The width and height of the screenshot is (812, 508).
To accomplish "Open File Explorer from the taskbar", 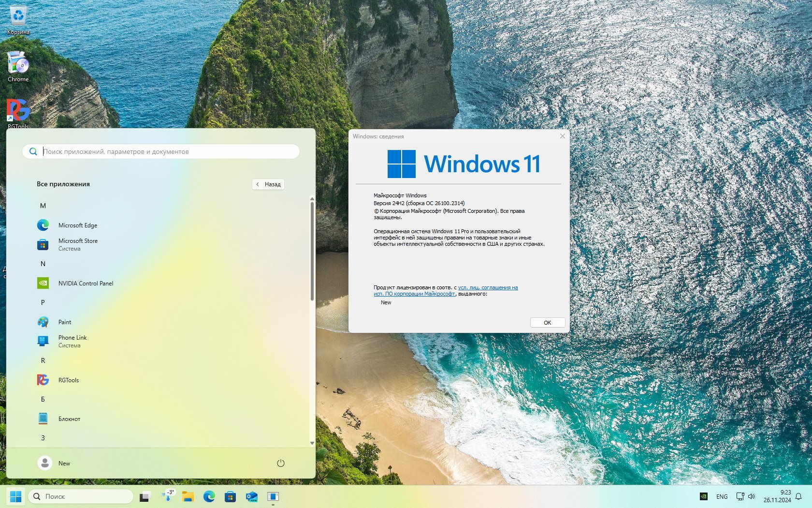I will tap(188, 496).
